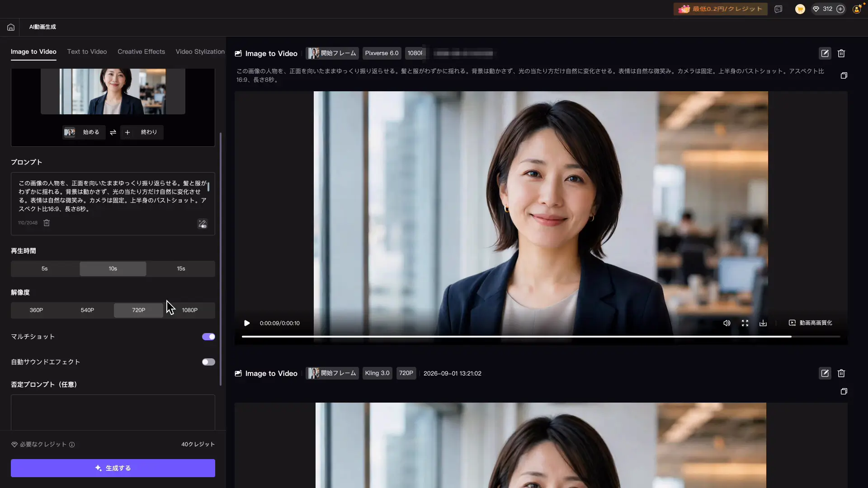Copy the Pixverse 6.0 prompt text

[x=844, y=75]
